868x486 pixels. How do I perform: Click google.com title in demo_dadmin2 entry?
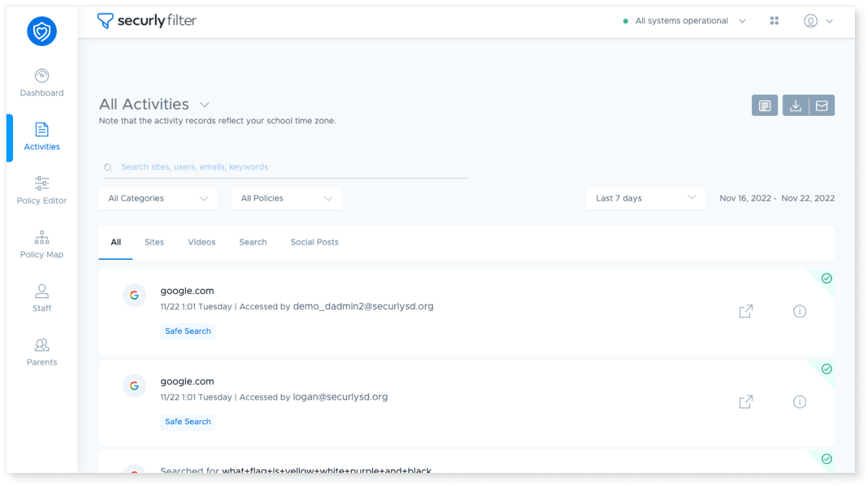187,291
